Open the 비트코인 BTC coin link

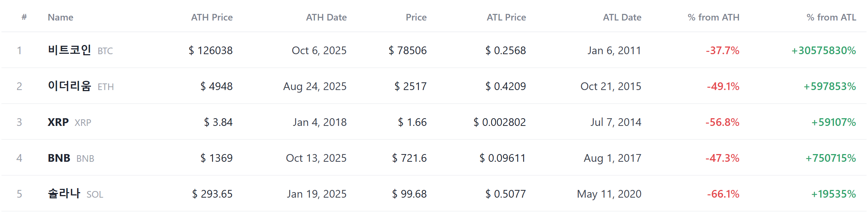[x=80, y=50]
